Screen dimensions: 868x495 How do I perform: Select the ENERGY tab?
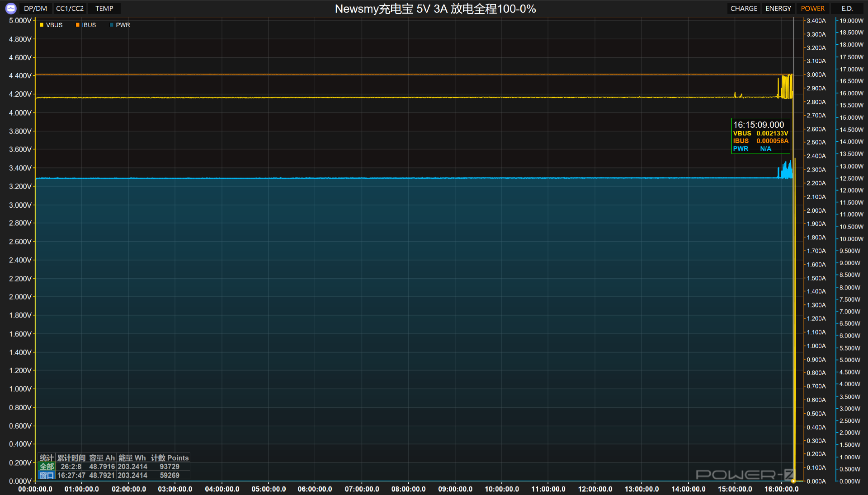point(778,9)
